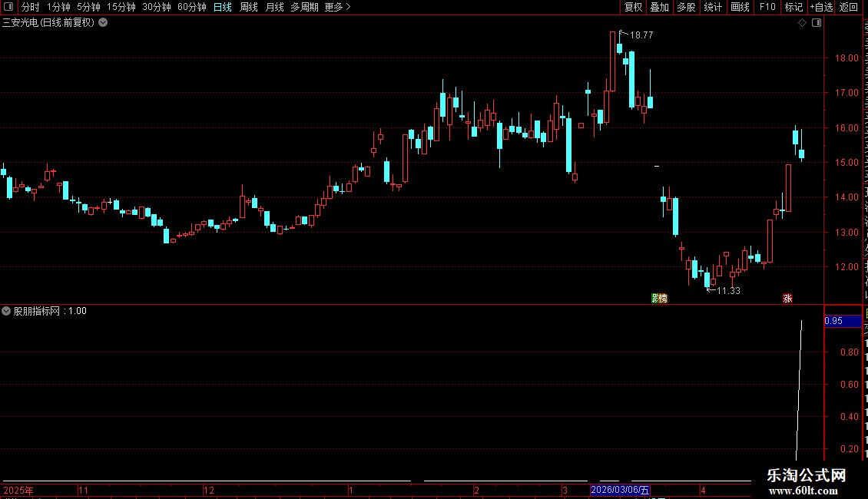Click the red 涨 marker icon

coord(788,298)
